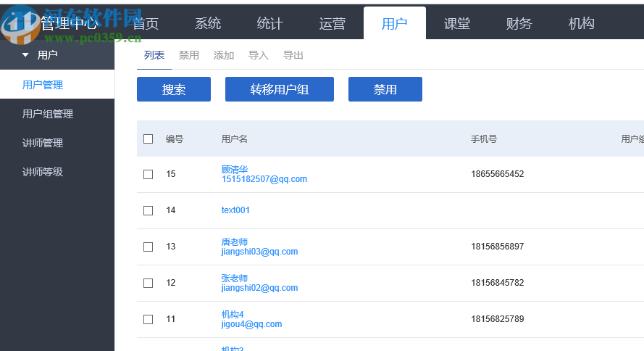
Task: Switch to the 导出 sub-tab
Action: (x=293, y=55)
